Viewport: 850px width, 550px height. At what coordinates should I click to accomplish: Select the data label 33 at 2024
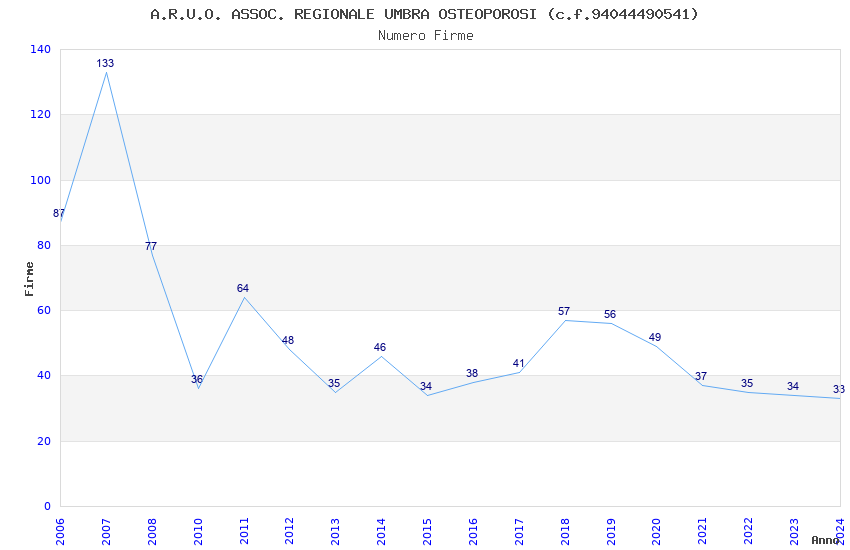pos(839,390)
